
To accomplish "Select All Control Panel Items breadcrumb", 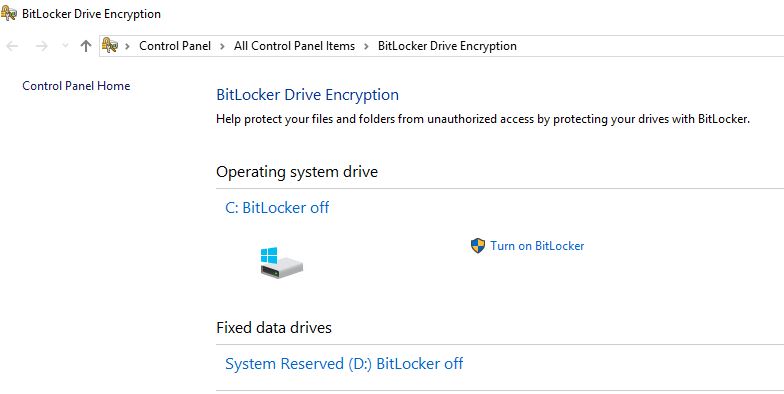I will click(x=294, y=46).
